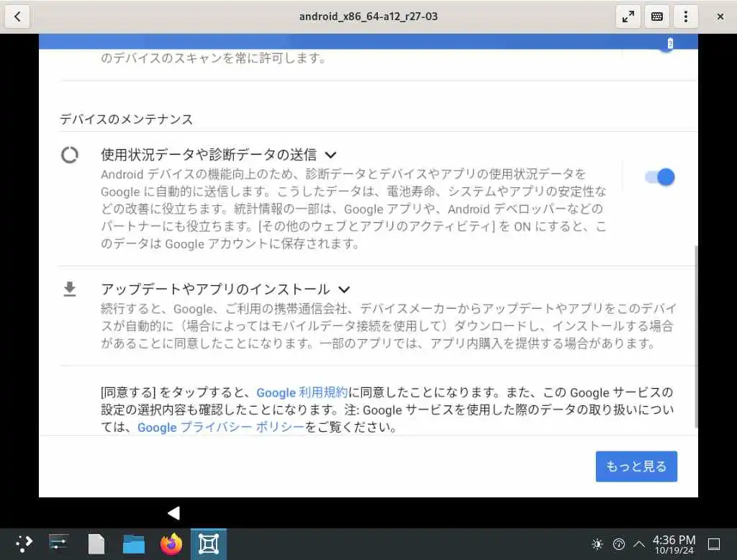Screen dimensions: 737x560
Task: Open the on-screen keyboard keys menu
Action: tap(656, 17)
